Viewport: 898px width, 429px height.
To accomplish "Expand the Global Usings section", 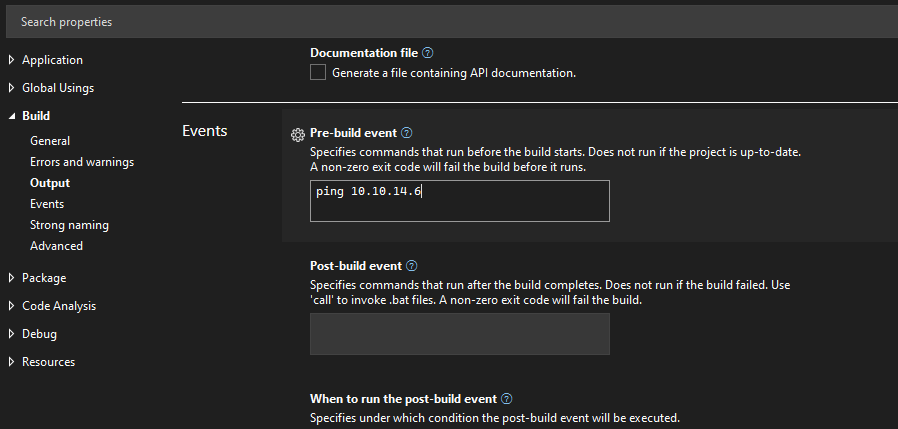I will tap(11, 88).
